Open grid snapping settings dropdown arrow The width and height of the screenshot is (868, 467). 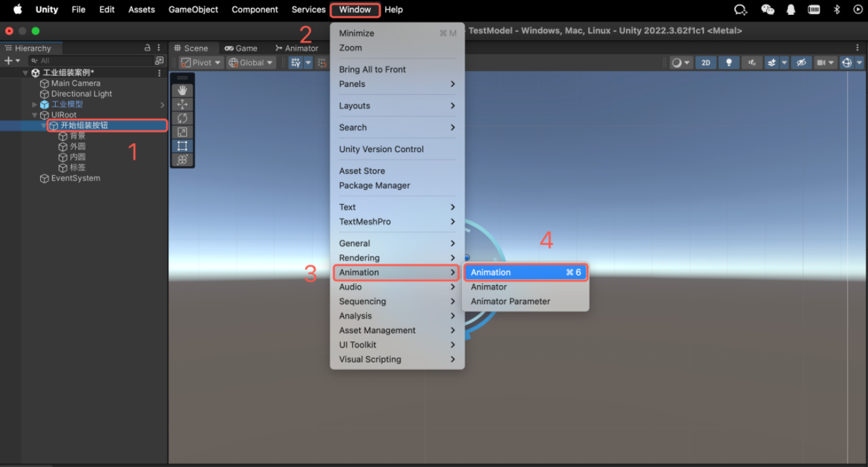click(308, 62)
